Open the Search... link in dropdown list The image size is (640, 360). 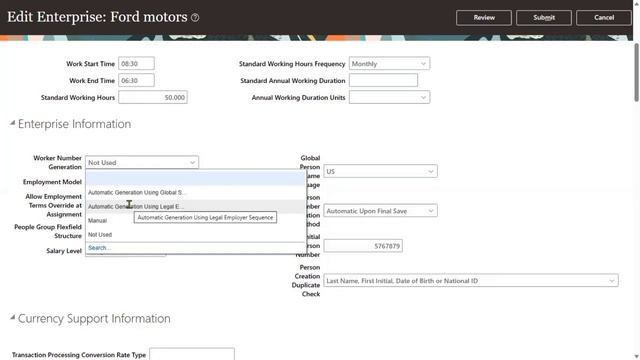coord(99,248)
